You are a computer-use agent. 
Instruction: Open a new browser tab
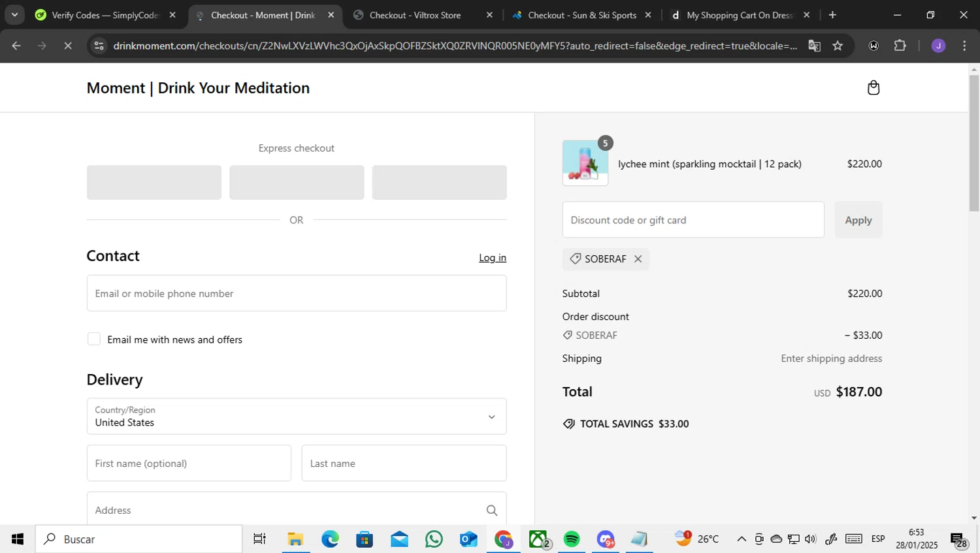(x=832, y=15)
